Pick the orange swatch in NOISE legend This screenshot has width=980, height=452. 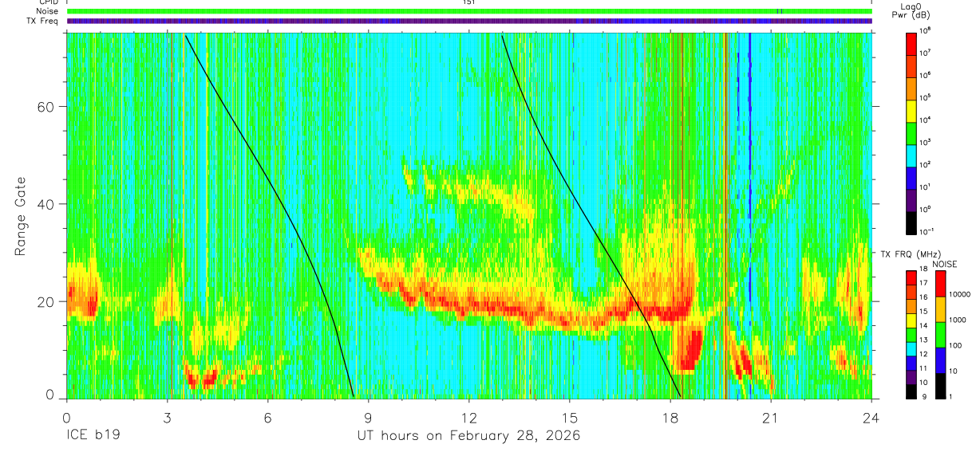click(940, 309)
